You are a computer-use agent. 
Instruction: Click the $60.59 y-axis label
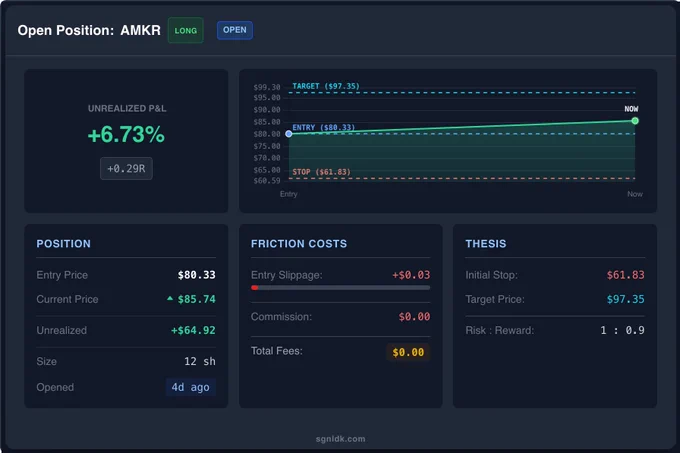[x=267, y=181]
